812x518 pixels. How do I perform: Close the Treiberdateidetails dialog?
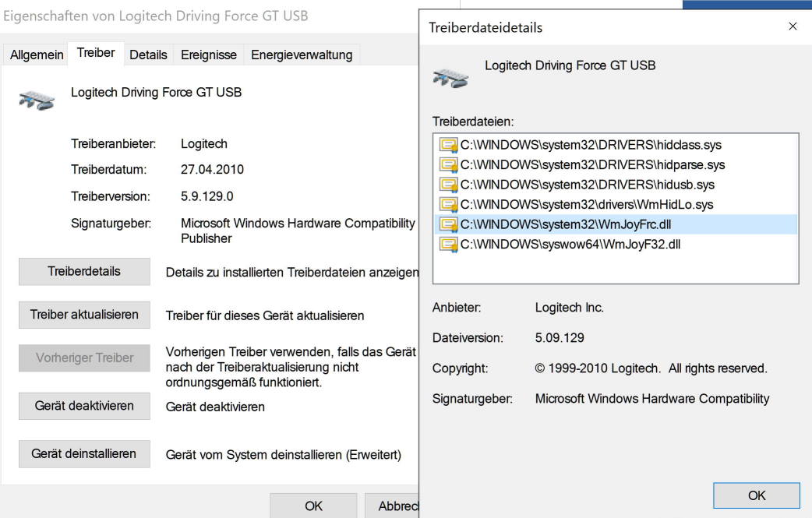click(x=793, y=26)
